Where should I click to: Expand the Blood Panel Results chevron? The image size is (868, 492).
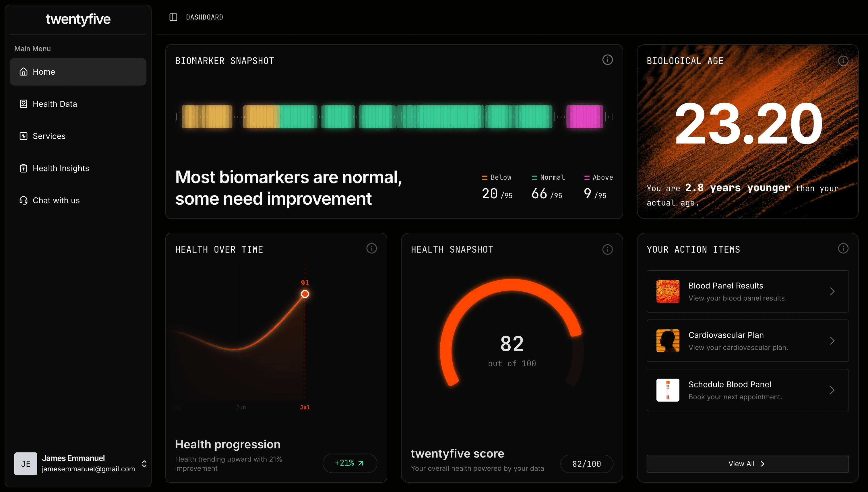click(832, 291)
